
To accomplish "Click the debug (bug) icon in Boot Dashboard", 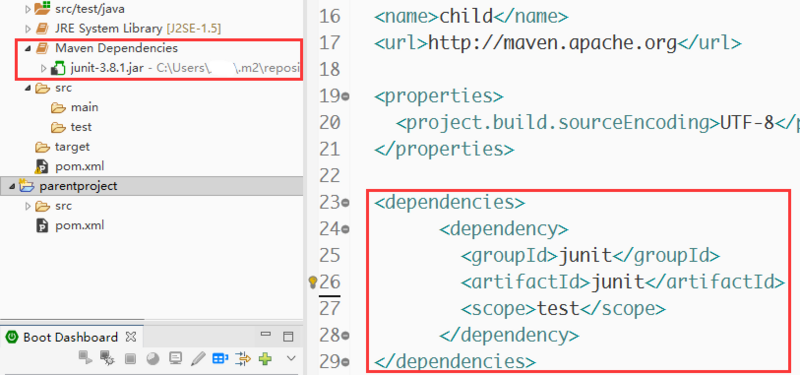I will (107, 358).
